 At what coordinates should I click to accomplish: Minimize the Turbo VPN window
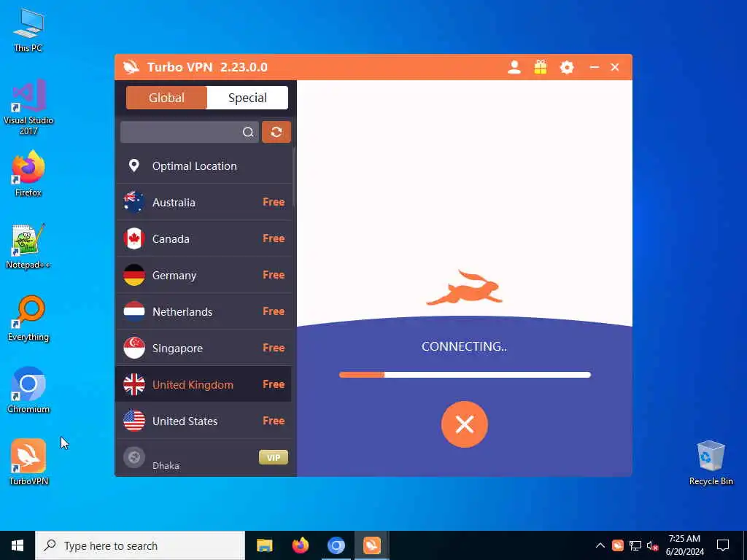594,67
